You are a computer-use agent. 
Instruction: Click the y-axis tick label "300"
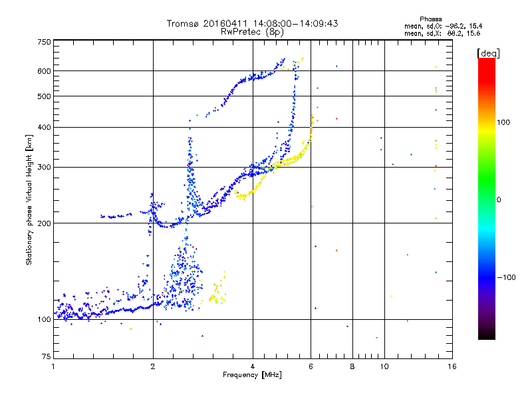click(x=44, y=167)
